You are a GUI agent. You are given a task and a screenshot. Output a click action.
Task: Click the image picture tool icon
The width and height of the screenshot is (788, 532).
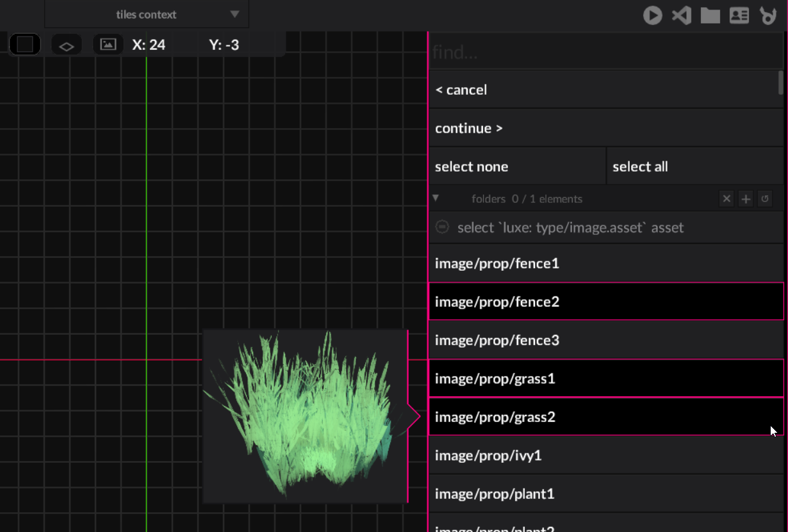[x=108, y=44]
